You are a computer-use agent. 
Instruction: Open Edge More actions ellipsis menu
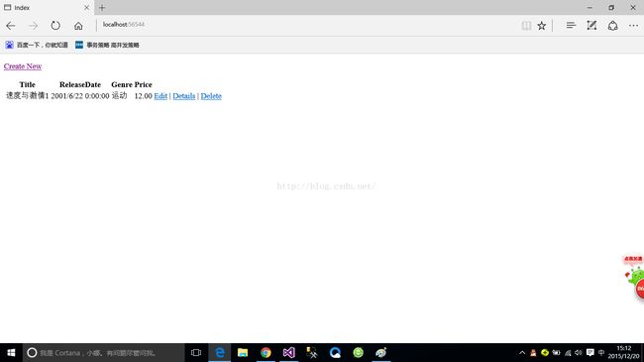(633, 26)
